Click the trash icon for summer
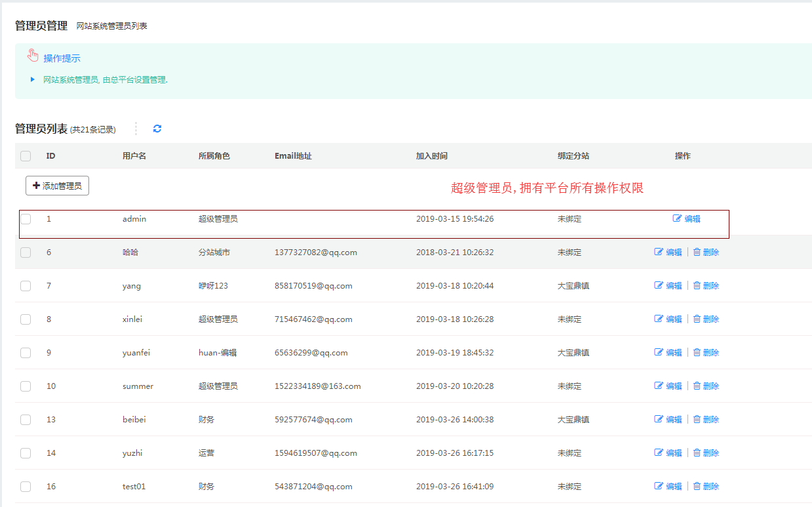This screenshot has width=812, height=507. (x=697, y=386)
